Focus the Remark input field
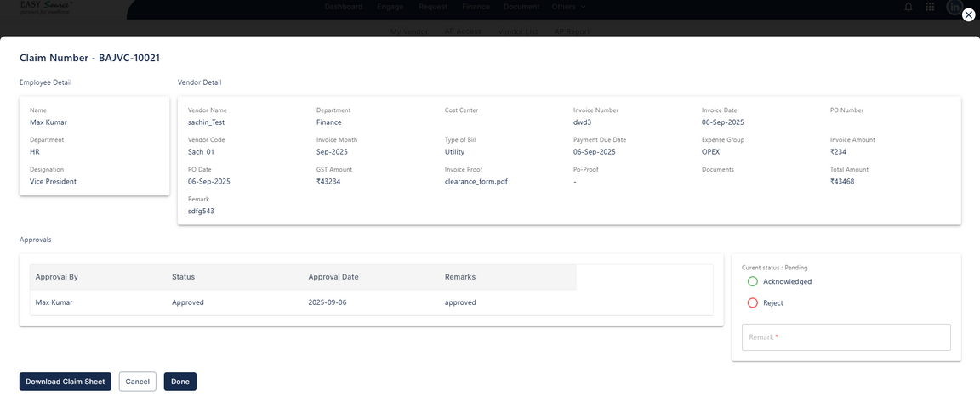The height and width of the screenshot is (407, 980). coord(846,337)
